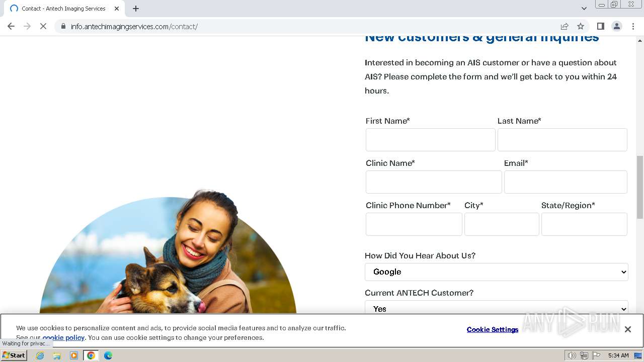Image resolution: width=644 pixels, height=362 pixels.
Task: Launch Microsoft Edge from the taskbar
Action: tap(108, 355)
